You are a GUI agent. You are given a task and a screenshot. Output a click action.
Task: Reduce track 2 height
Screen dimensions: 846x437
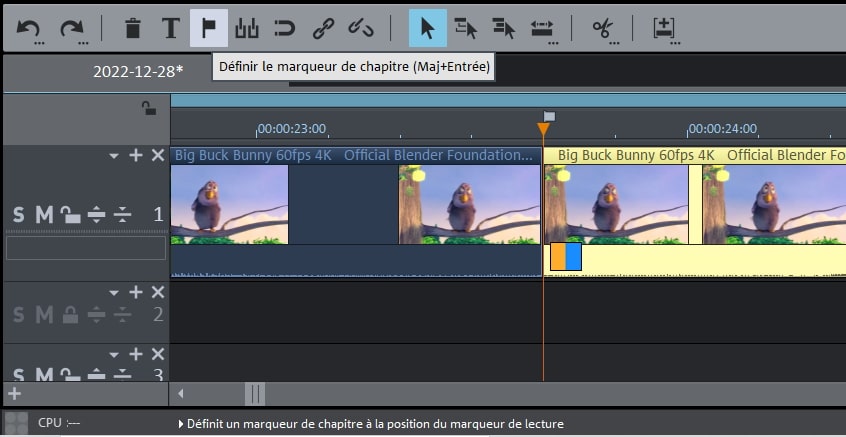tap(122, 315)
